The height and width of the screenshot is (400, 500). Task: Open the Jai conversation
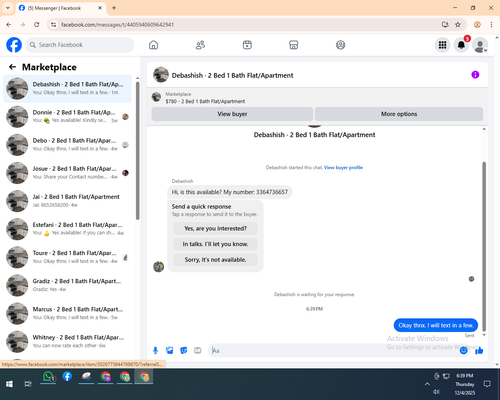pyautogui.click(x=67, y=201)
